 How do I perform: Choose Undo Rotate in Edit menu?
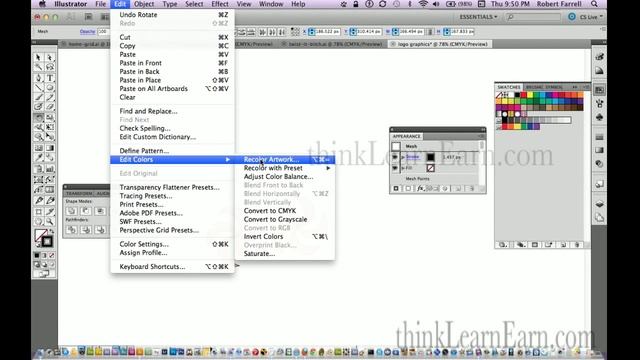coord(173,15)
